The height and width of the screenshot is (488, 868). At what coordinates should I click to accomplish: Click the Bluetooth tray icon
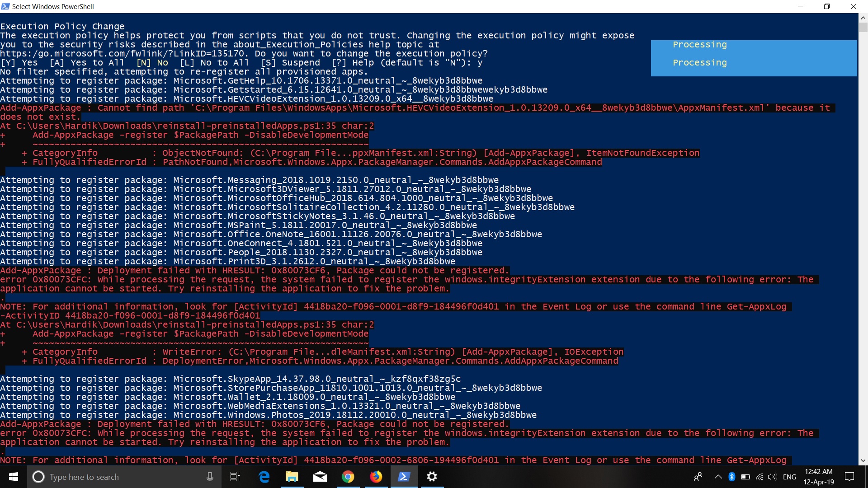click(731, 477)
